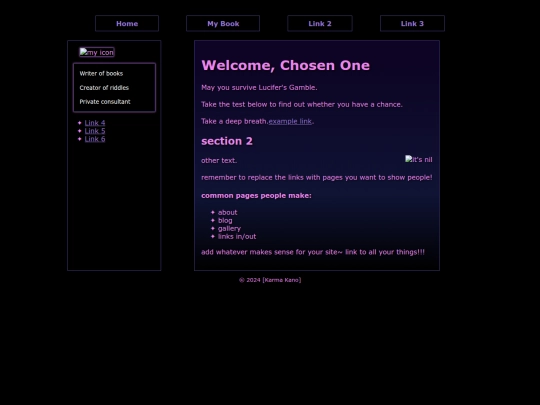540x405 pixels.
Task: Click the 2024 copyright footer text
Action: tap(270, 280)
